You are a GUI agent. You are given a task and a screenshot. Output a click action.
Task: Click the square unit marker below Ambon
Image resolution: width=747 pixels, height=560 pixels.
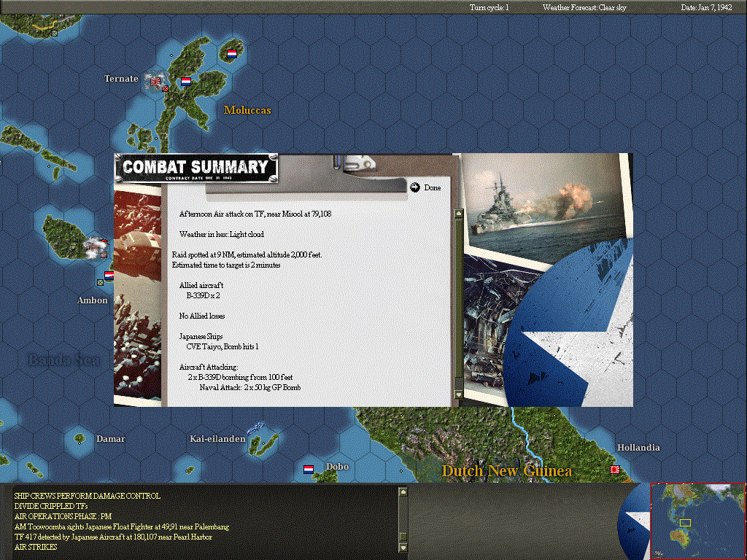click(x=100, y=282)
